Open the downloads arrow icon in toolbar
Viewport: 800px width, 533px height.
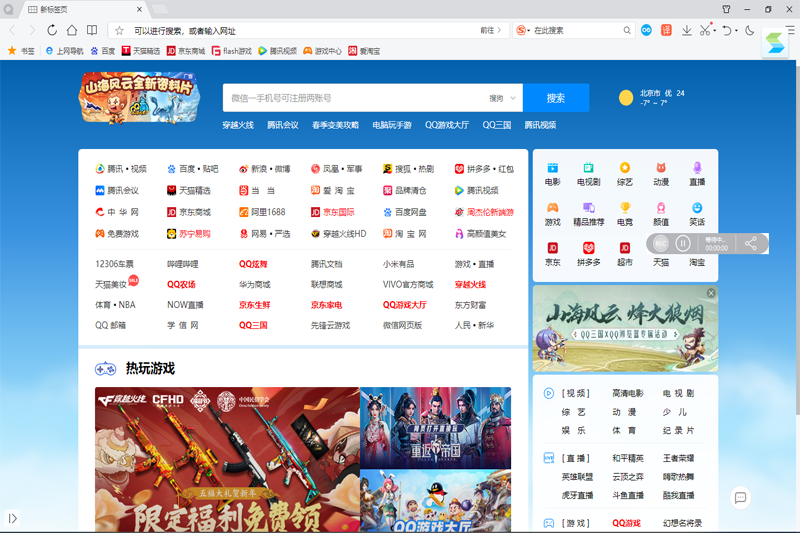(687, 31)
